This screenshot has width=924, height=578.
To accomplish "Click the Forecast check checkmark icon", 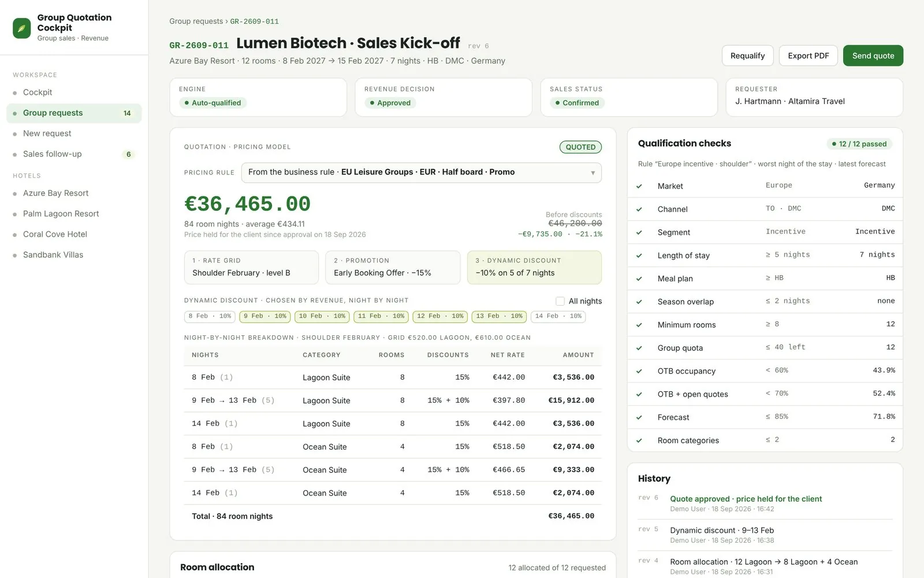I will pyautogui.click(x=639, y=417).
